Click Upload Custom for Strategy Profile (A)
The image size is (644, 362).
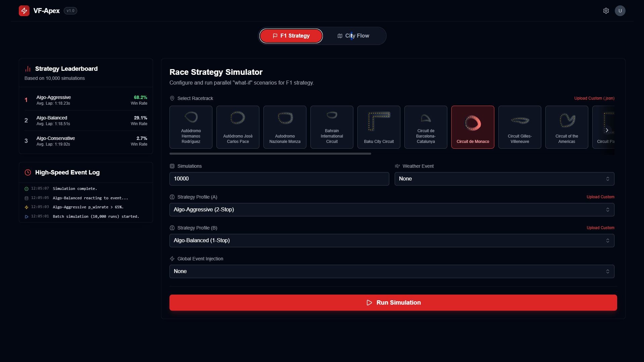[600, 197]
